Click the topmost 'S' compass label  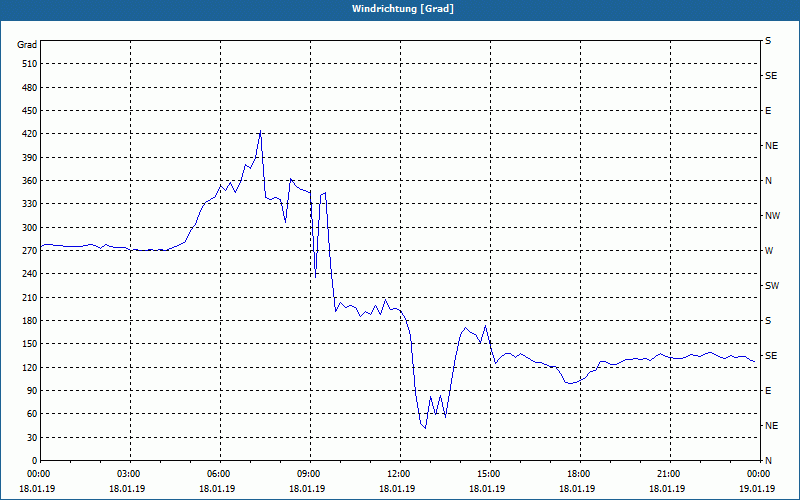(768, 41)
